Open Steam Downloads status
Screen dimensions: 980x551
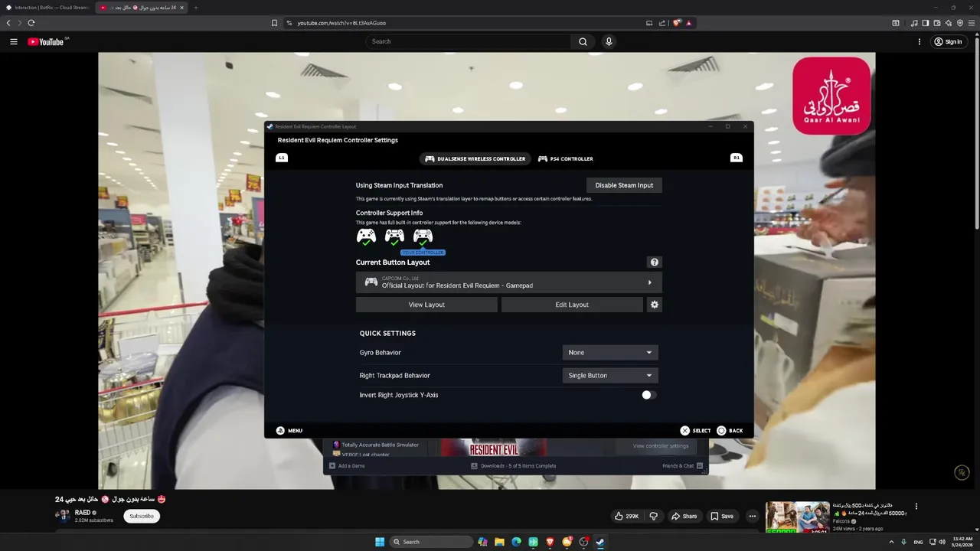[514, 466]
